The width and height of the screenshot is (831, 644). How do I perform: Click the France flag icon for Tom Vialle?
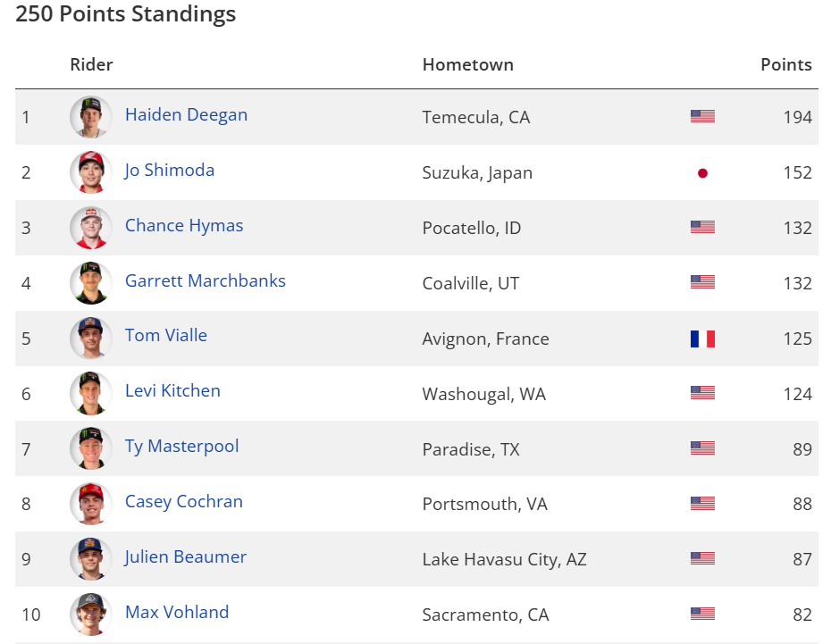702,339
